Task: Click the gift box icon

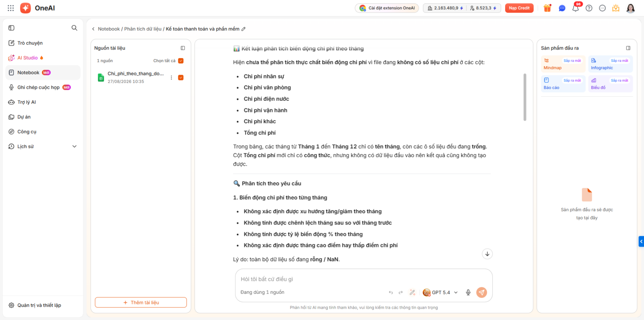Action: [x=547, y=8]
